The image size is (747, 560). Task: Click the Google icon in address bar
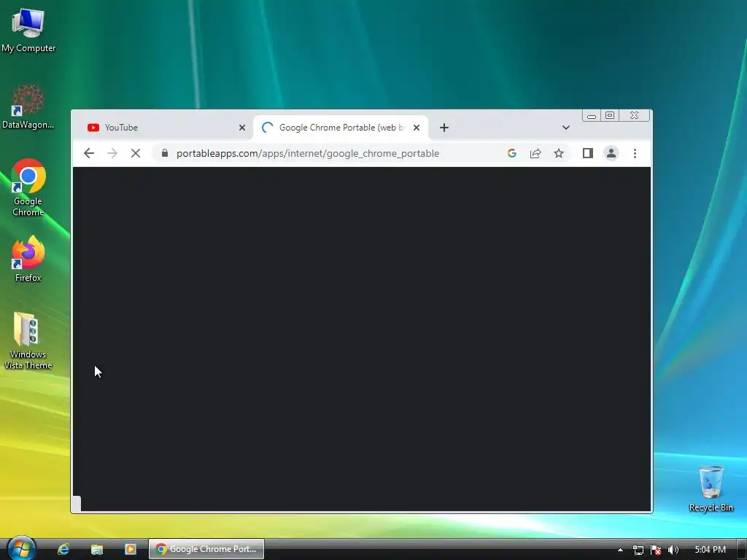coord(512,153)
